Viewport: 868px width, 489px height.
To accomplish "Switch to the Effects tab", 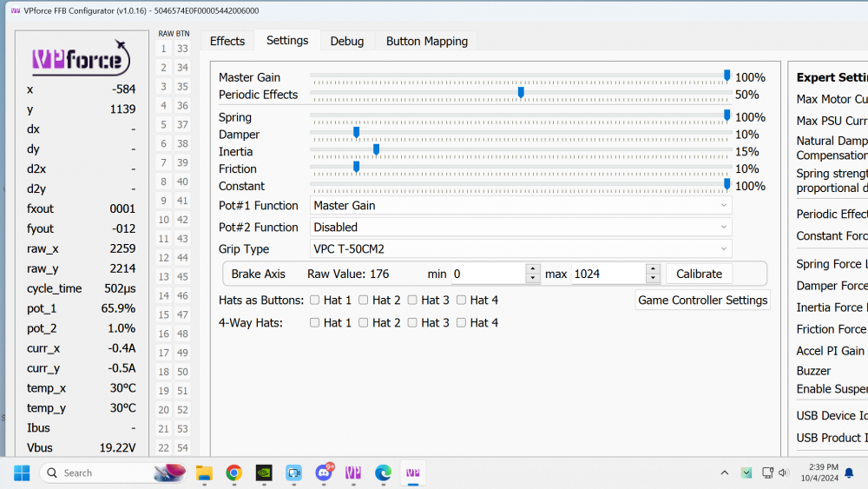I will coord(227,41).
